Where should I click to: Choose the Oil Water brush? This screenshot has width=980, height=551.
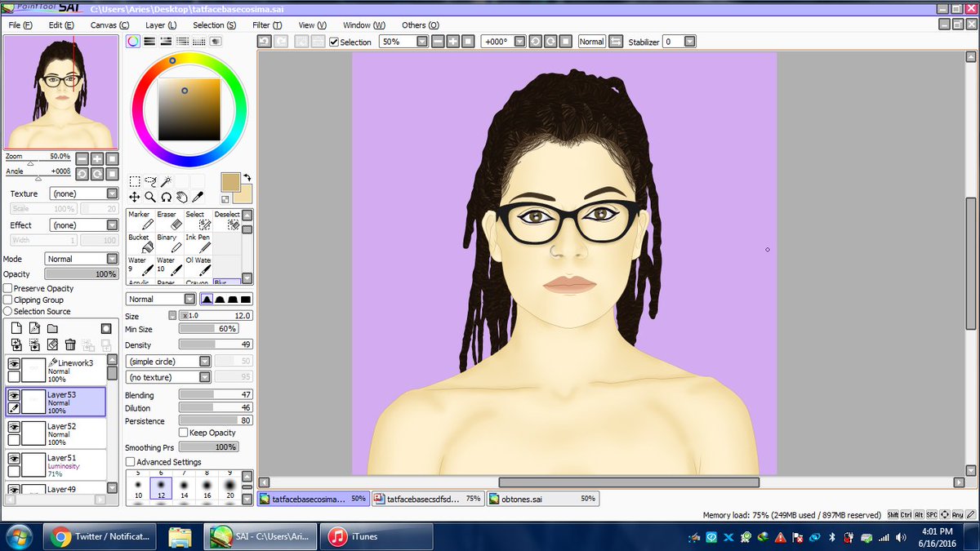tap(198, 266)
